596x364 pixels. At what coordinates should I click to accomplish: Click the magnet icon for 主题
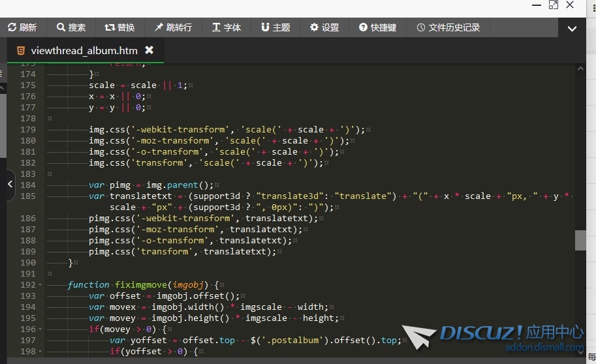265,27
